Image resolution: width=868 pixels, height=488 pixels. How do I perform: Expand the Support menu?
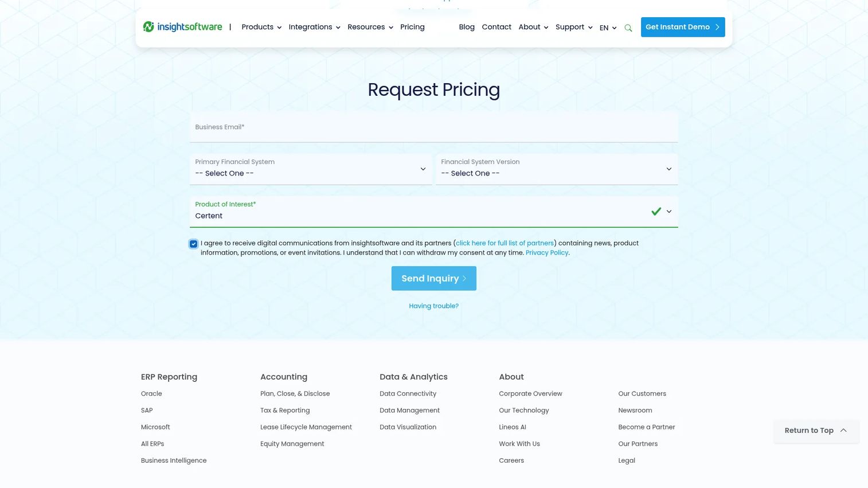click(574, 27)
